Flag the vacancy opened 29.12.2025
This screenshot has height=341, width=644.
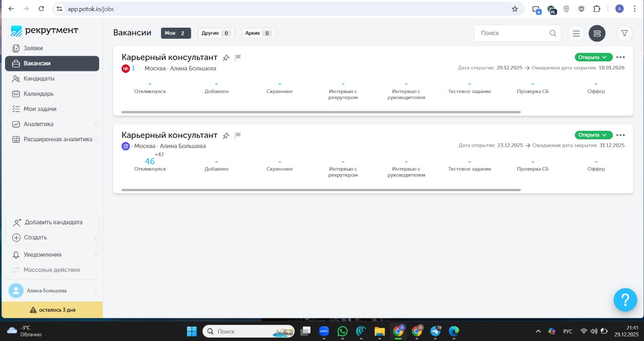point(238,57)
